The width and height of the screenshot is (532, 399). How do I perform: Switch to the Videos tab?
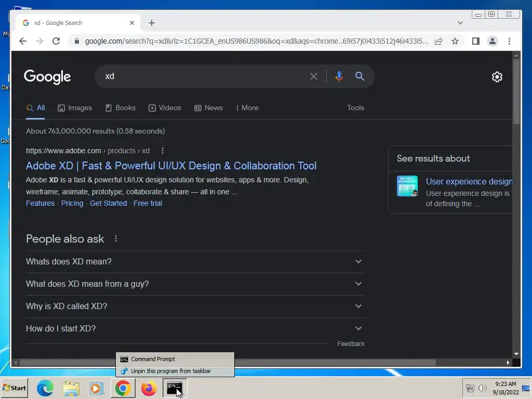tap(165, 108)
